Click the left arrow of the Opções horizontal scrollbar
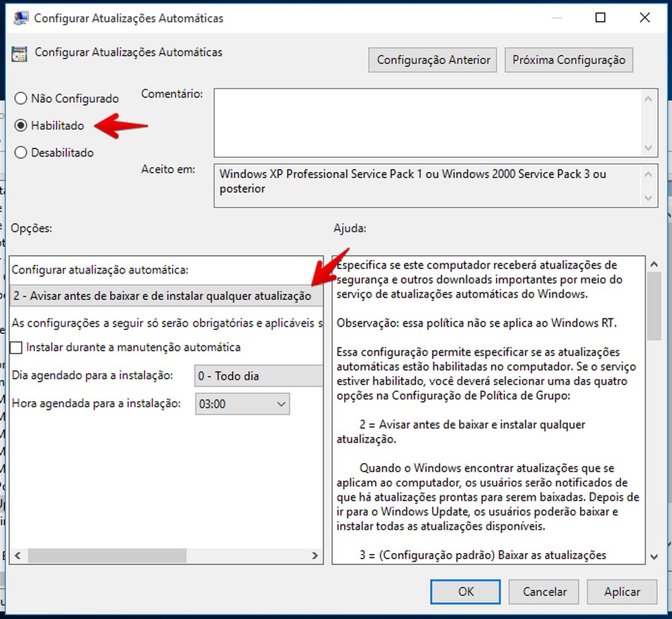Image resolution: width=672 pixels, height=619 pixels. [17, 556]
